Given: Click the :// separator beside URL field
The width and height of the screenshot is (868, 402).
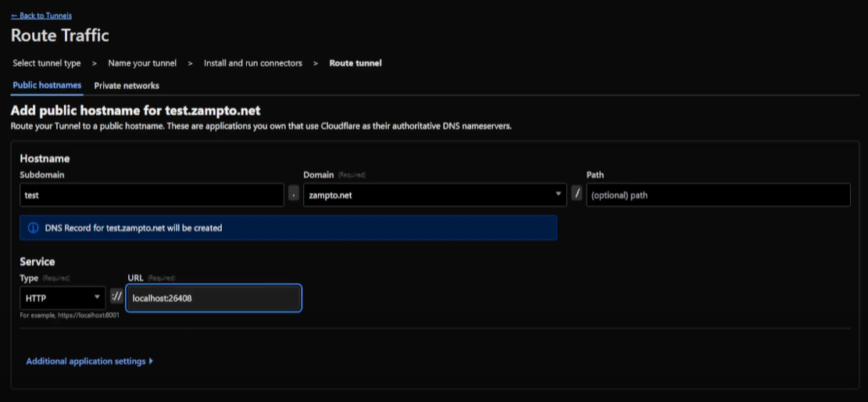Looking at the screenshot, I should (x=116, y=297).
